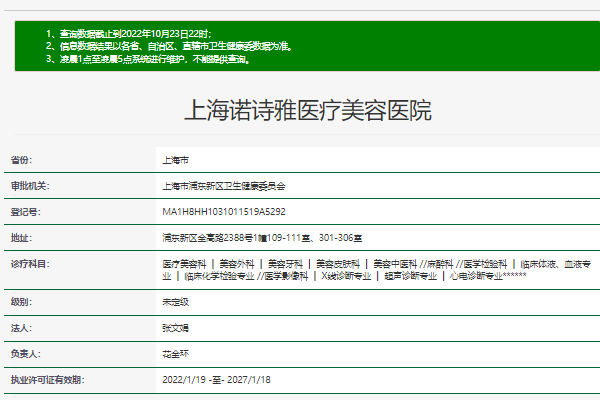600x400 pixels.
Task: Click the 省份 label
Action: point(21,160)
